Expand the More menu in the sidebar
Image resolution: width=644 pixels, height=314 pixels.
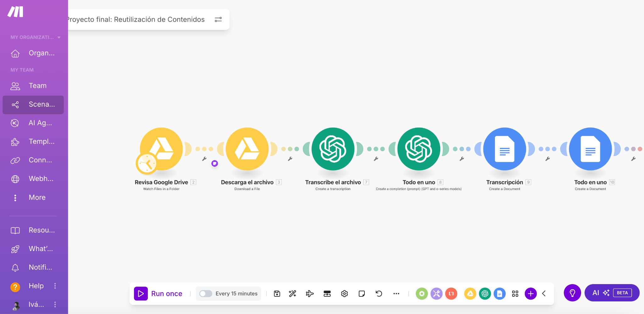coord(33,198)
